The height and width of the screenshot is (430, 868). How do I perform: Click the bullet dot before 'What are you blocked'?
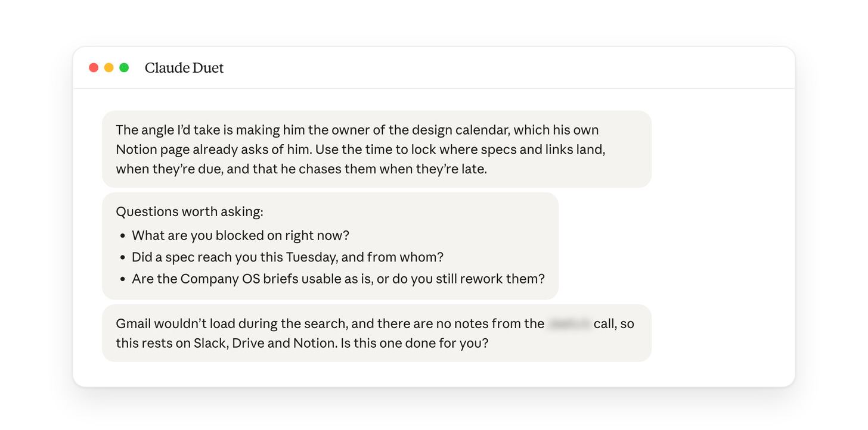[x=123, y=236]
